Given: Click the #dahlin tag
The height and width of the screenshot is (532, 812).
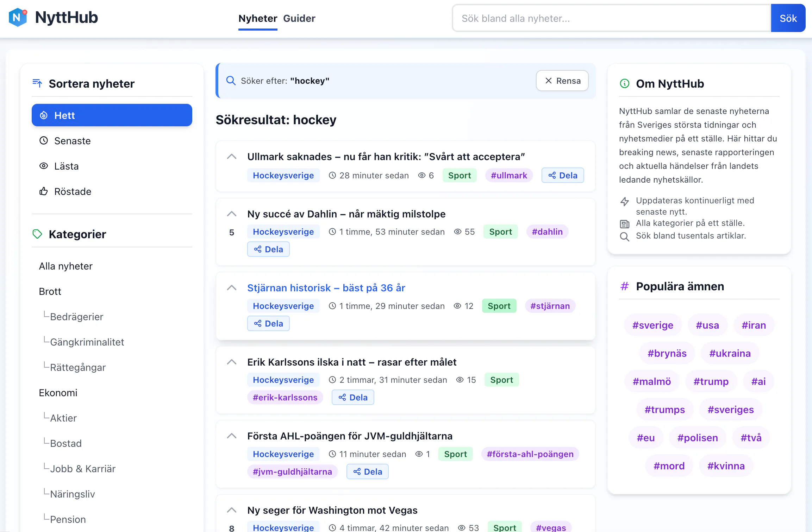Looking at the screenshot, I should click(547, 232).
